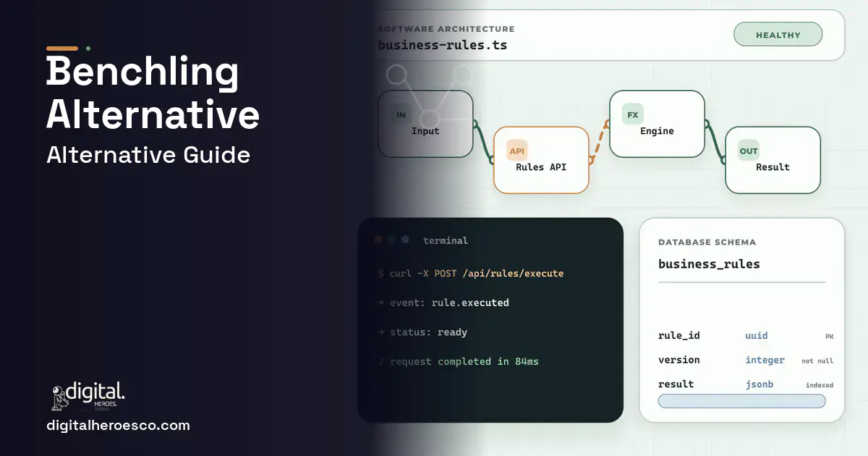Viewport: 868px width, 456px height.
Task: Click the IN icon on Input node
Action: click(401, 115)
